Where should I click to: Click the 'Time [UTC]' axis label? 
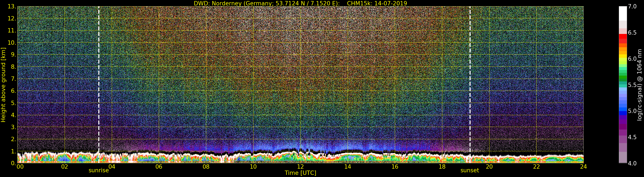coord(300,173)
